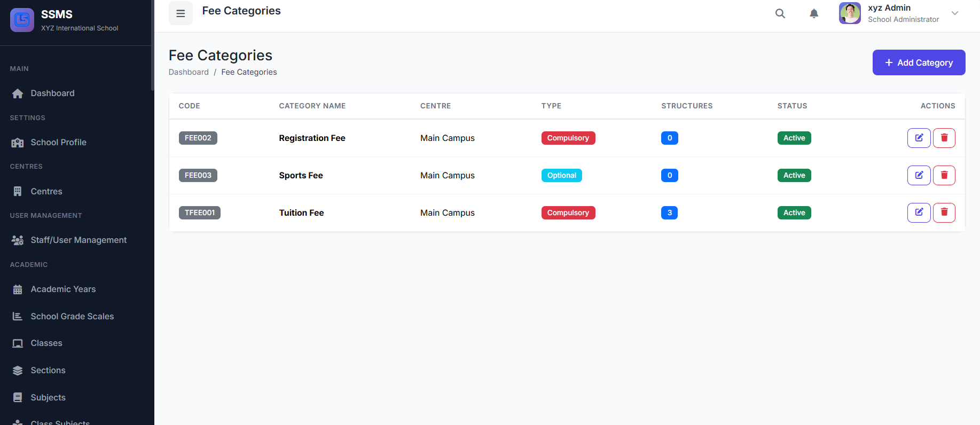Open Staff/User Management sidebar item
This screenshot has height=425, width=980.
click(x=79, y=240)
